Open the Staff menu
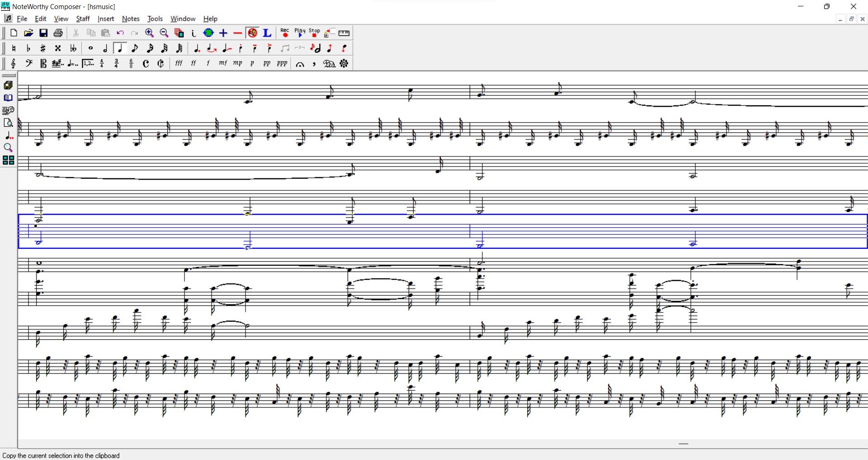The image size is (868, 460). (x=83, y=19)
